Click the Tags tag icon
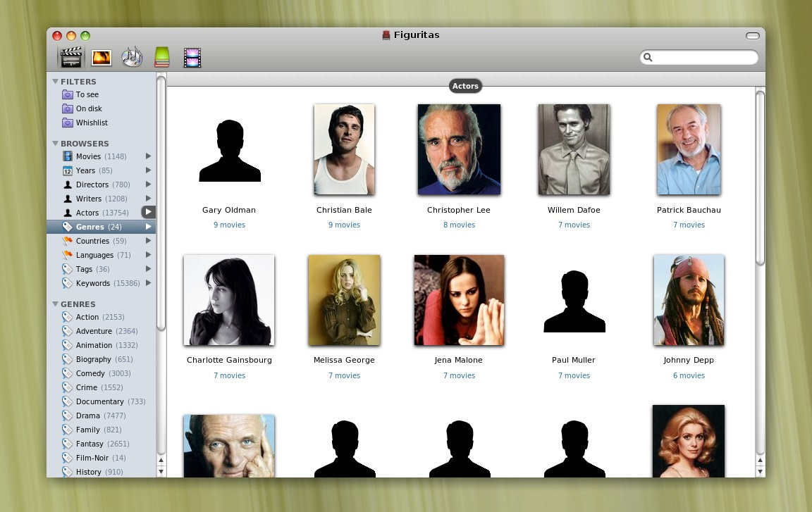The width and height of the screenshot is (812, 512). (68, 269)
